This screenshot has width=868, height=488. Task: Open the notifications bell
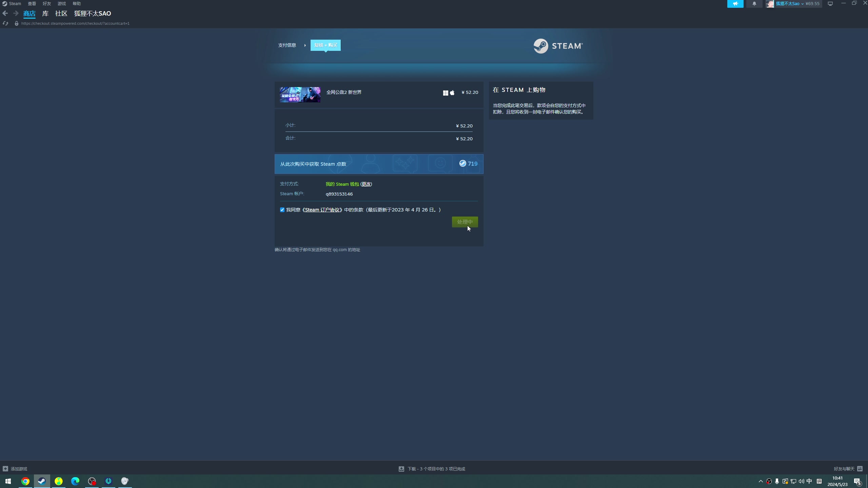point(754,4)
